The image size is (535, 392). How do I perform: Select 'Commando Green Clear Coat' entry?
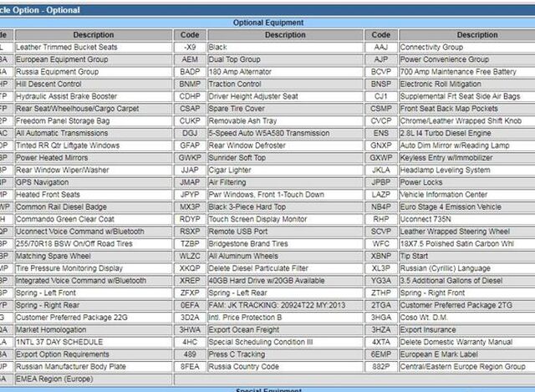(x=94, y=219)
